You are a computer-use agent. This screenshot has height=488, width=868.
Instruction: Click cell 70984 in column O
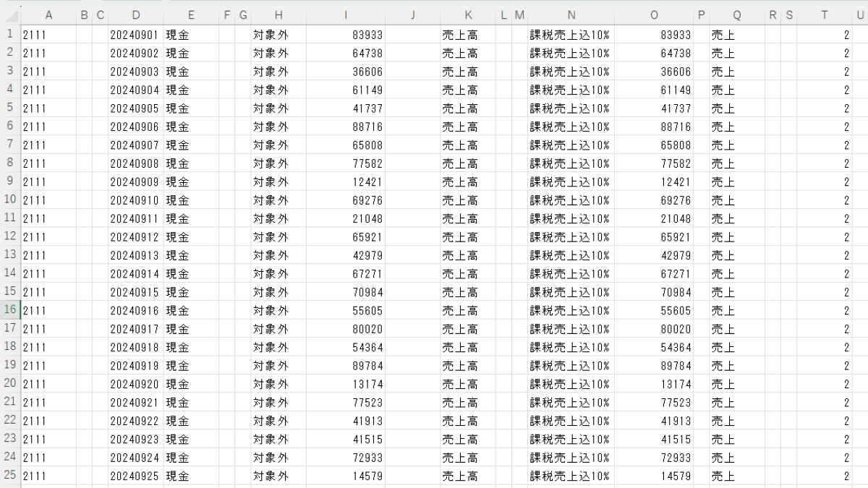click(654, 292)
